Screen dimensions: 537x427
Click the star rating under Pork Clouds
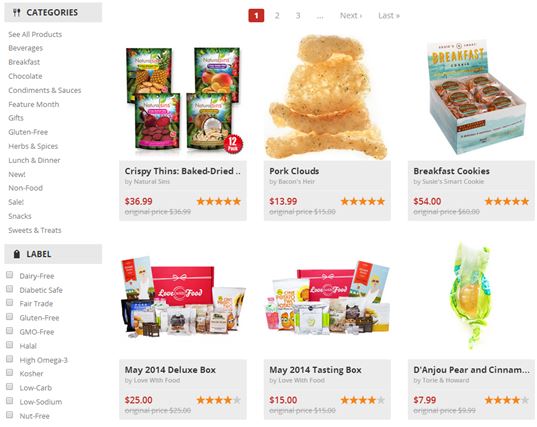363,201
